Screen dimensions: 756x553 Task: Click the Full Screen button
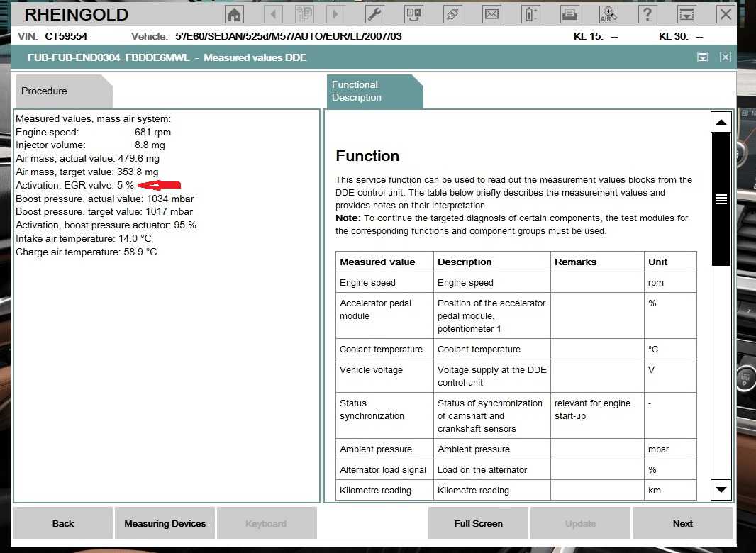[x=478, y=524]
